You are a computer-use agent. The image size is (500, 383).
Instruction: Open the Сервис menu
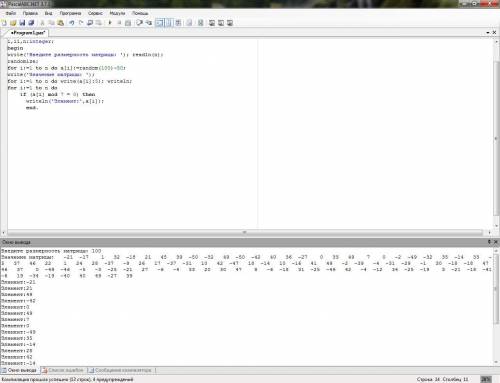pyautogui.click(x=95, y=13)
